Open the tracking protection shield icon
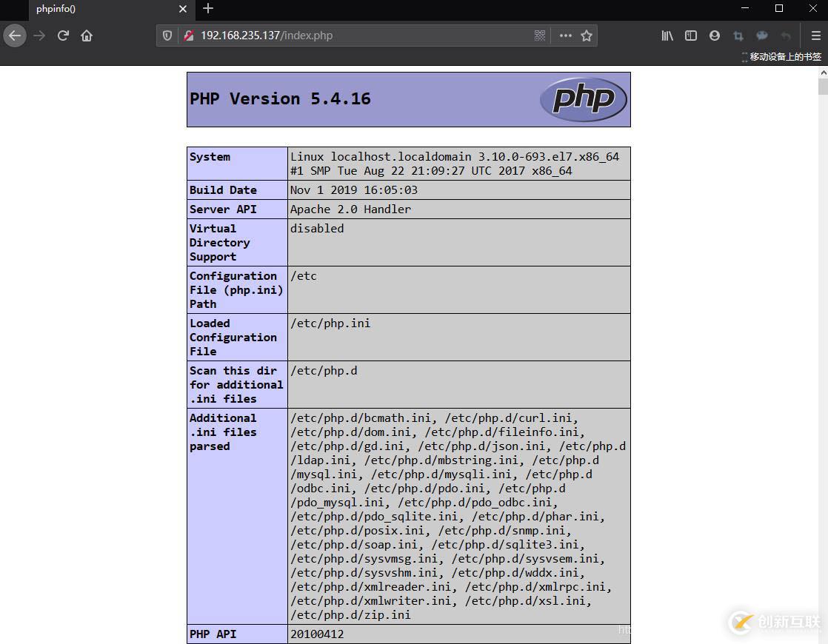 (x=167, y=36)
